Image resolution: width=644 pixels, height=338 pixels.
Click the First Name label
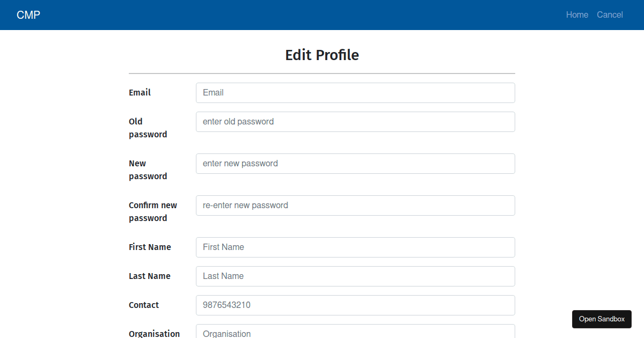click(x=150, y=247)
